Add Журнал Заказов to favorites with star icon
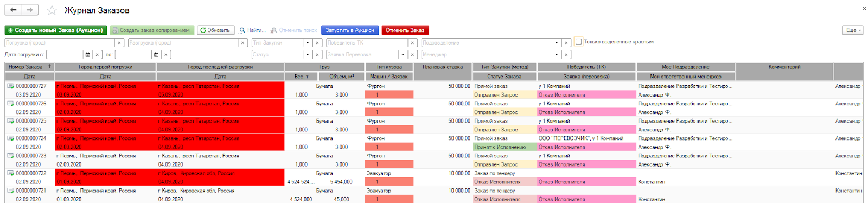Image resolution: width=868 pixels, height=203 pixels. tap(52, 10)
